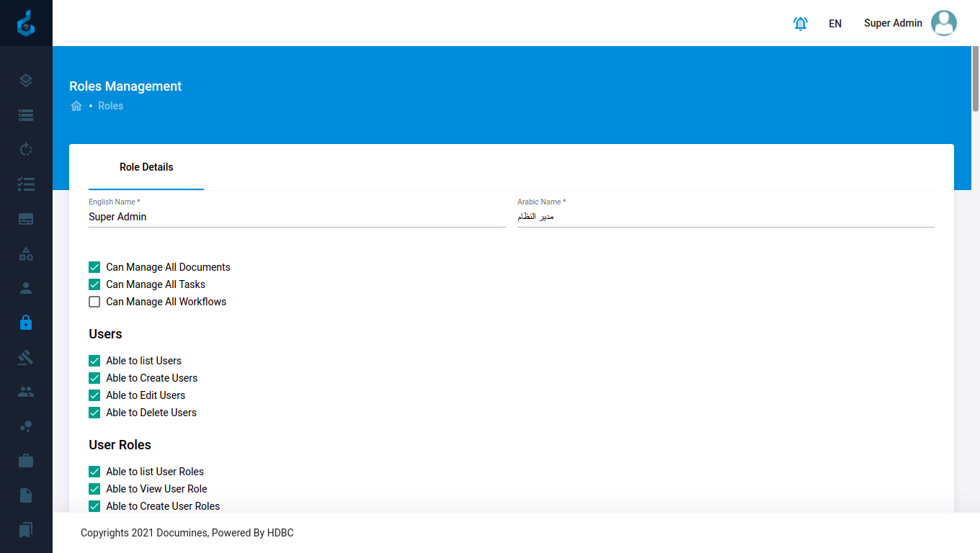Uncheck Able to Delete Users
Screen dimensions: 980x553
(x=94, y=413)
